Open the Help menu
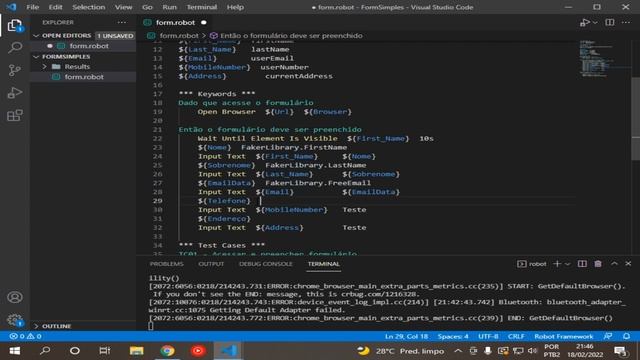Screen dimensions: 640x360 point(235,7)
